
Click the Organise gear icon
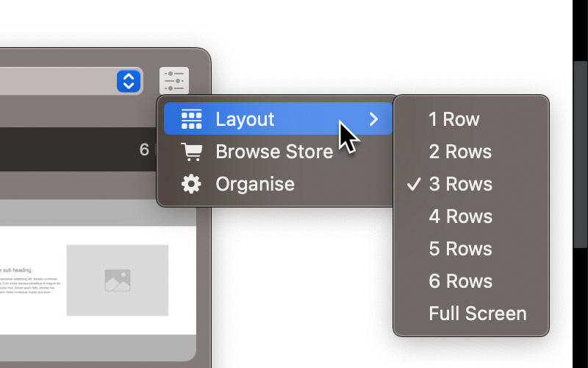pos(192,184)
